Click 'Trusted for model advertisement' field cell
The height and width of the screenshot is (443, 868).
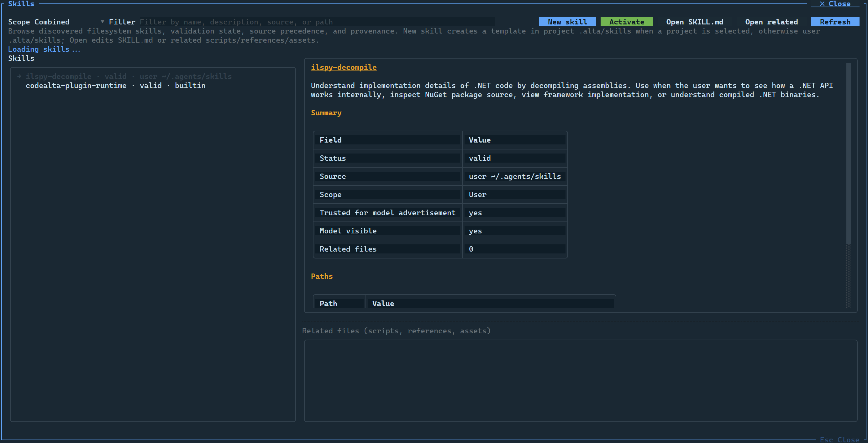[387, 213]
